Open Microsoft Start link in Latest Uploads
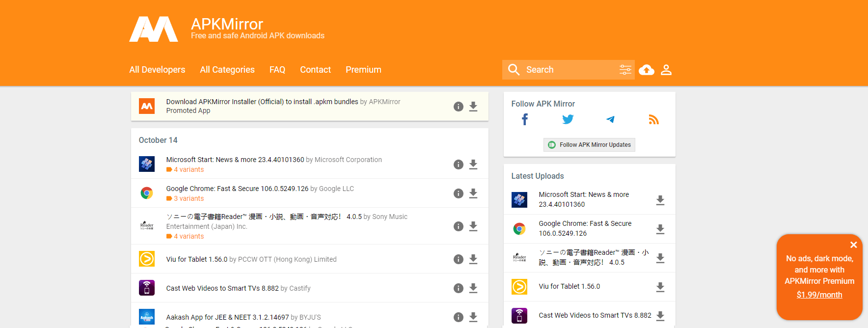868x328 pixels. [x=584, y=199]
